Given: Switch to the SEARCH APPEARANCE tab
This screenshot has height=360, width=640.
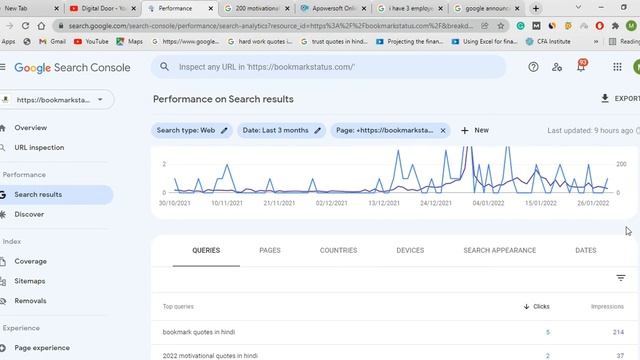Looking at the screenshot, I should click(500, 250).
